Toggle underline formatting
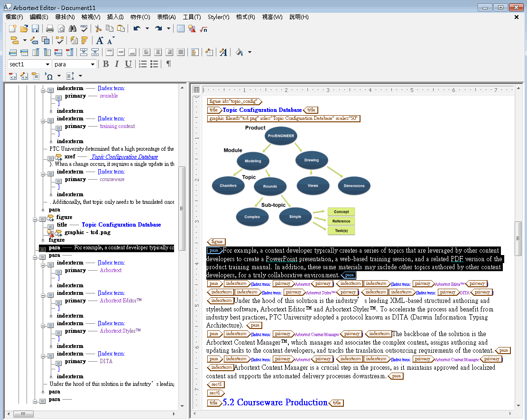This screenshot has width=527, height=420. 128,64
